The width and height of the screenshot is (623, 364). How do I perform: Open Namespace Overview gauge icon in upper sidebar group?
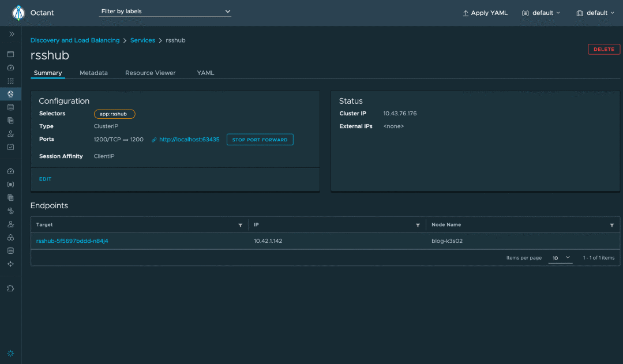click(11, 67)
